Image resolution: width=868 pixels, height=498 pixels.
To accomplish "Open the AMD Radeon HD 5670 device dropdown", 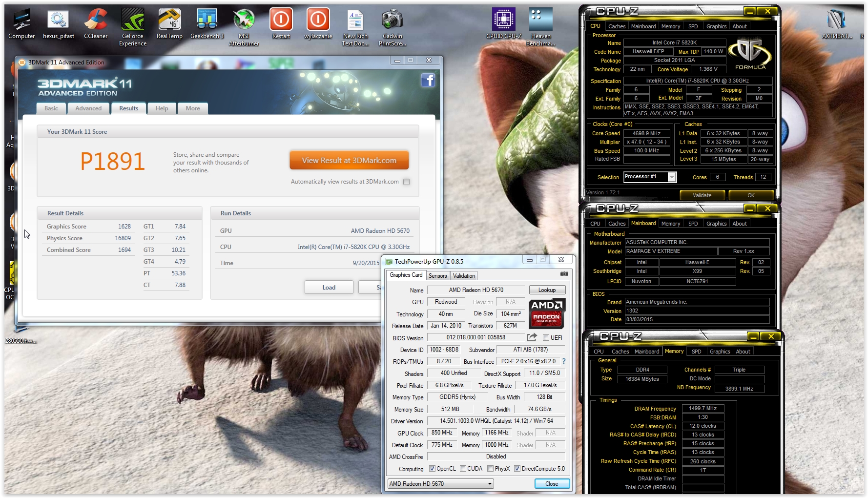I will tap(440, 484).
